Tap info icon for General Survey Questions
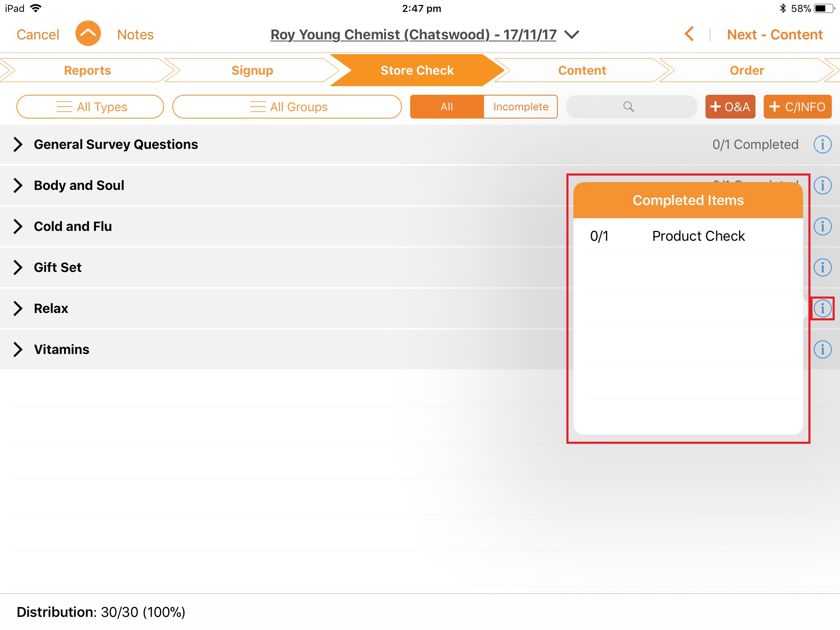Viewport: 840px width, 630px height. pyautogui.click(x=822, y=144)
